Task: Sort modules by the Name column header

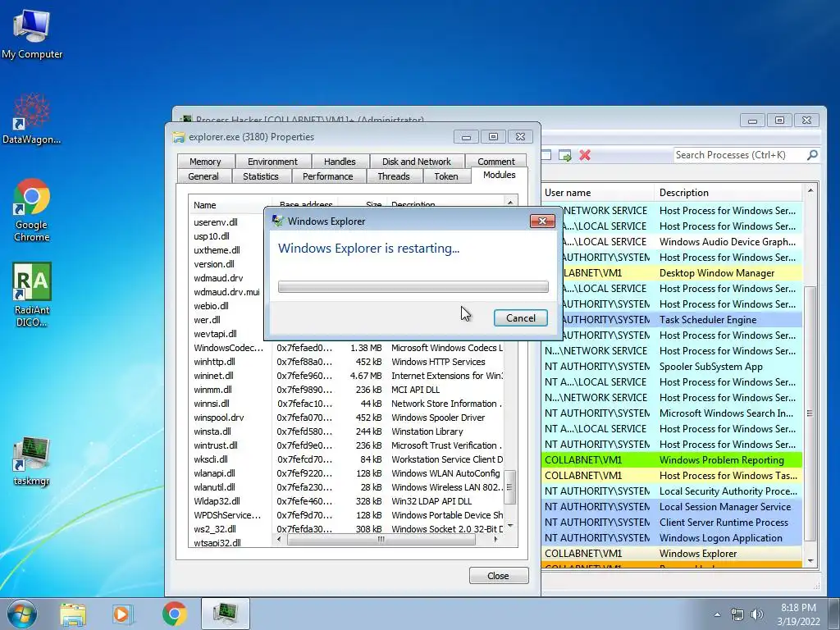Action: (231, 204)
